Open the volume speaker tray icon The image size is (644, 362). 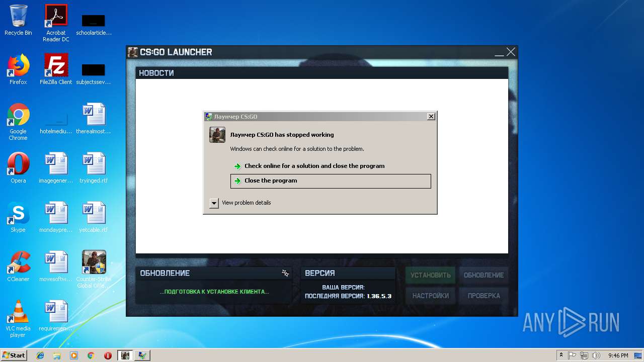[596, 355]
